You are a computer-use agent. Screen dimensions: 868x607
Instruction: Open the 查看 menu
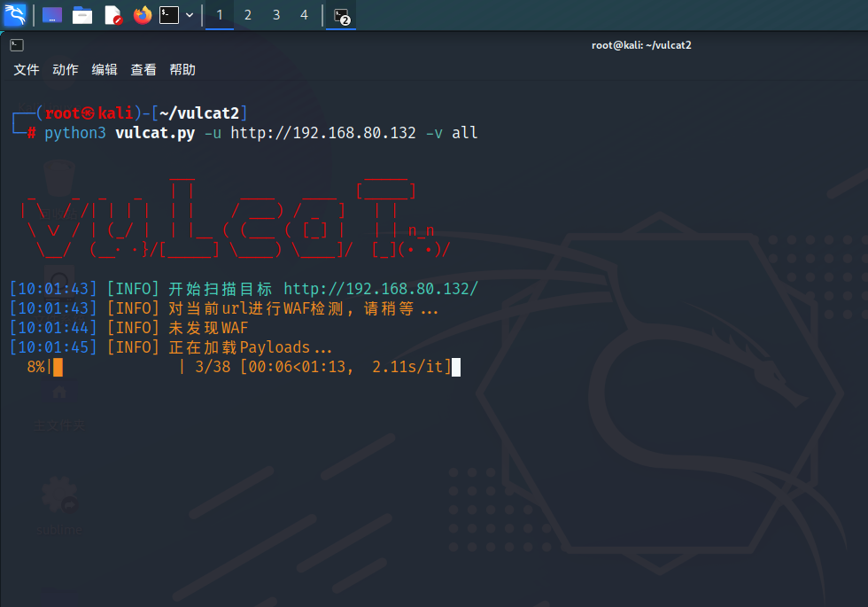(x=143, y=70)
